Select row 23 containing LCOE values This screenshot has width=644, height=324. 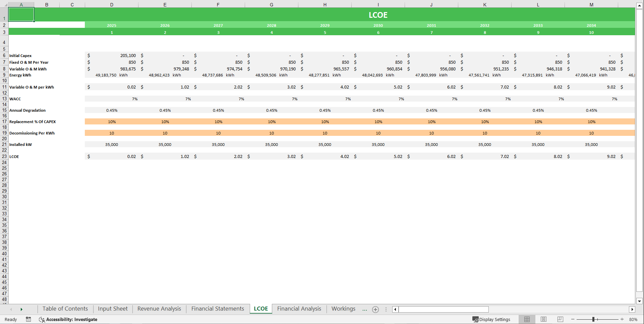pos(4,156)
